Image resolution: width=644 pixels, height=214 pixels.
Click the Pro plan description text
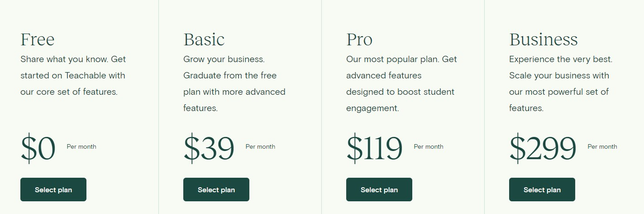(402, 83)
